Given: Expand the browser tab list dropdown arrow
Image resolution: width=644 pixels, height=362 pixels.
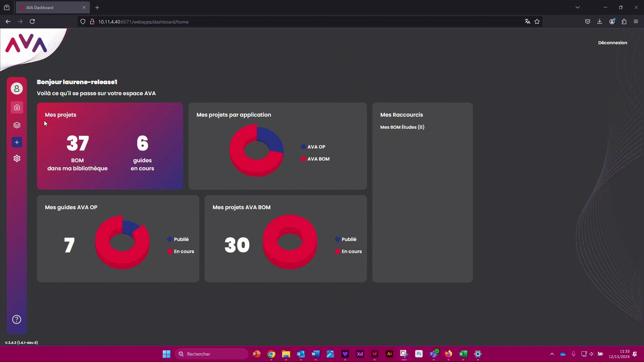Looking at the screenshot, I should tap(578, 7).
